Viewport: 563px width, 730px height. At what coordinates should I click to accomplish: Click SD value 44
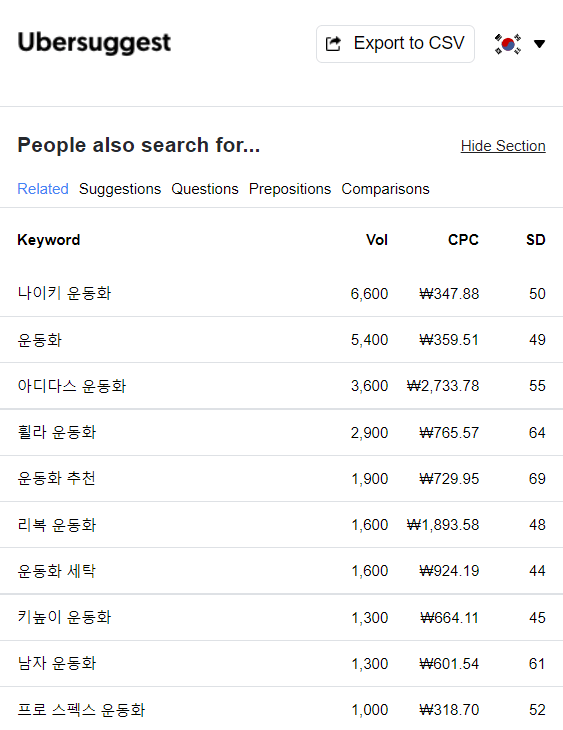[537, 571]
